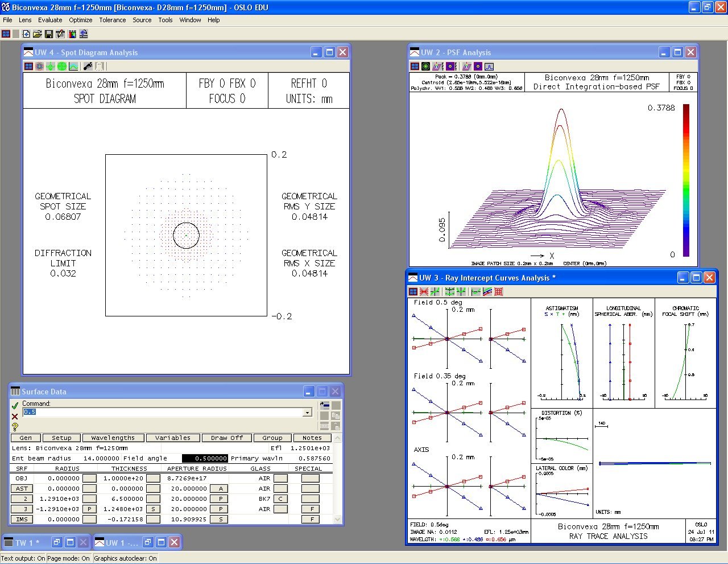Click the red-green-blue book icon in main toolbar
Image resolution: width=728 pixels, height=564 pixels.
[72, 34]
